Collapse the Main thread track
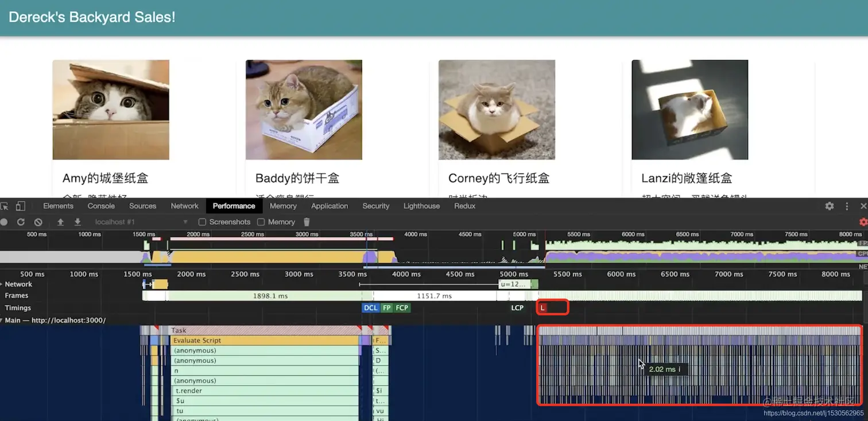This screenshot has width=868, height=421. (x=2, y=320)
